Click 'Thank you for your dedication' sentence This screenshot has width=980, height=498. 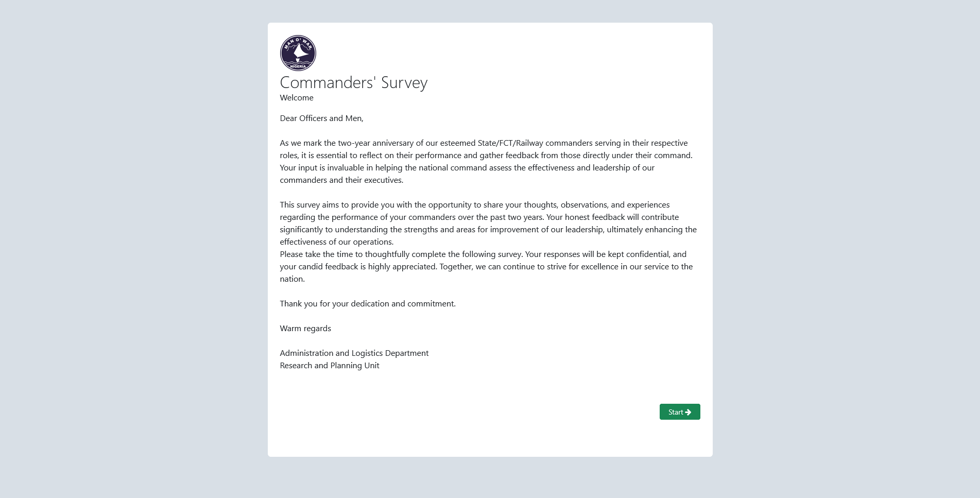coord(368,304)
